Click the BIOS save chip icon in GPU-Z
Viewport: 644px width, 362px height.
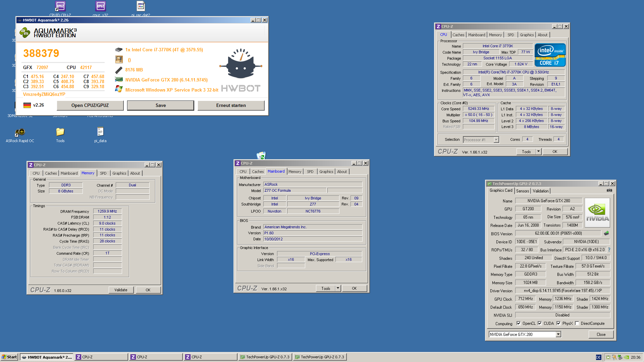[606, 233]
